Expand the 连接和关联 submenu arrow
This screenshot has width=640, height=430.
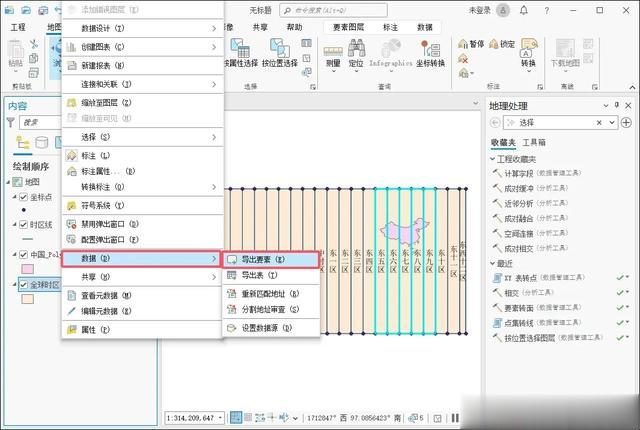tap(214, 84)
